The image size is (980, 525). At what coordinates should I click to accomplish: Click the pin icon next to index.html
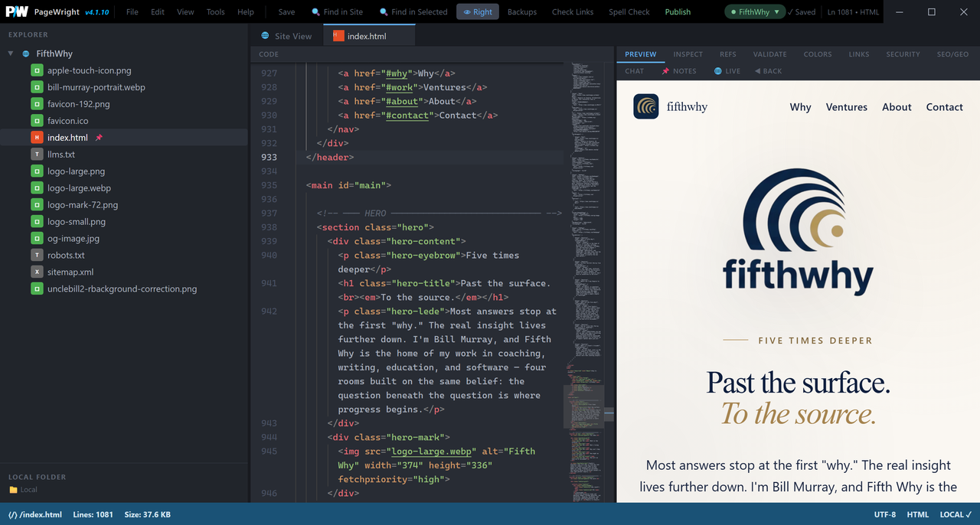[99, 138]
